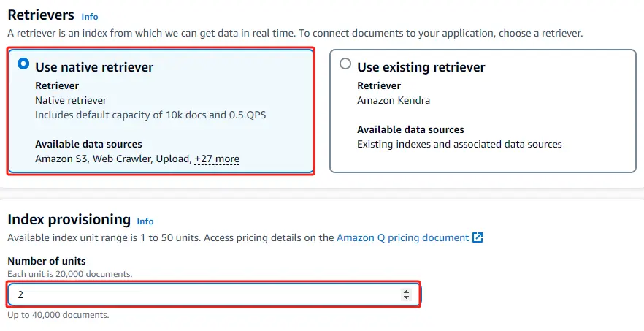The width and height of the screenshot is (644, 331).
Task: Click the 'Retrievers' section heading
Action: point(41,15)
